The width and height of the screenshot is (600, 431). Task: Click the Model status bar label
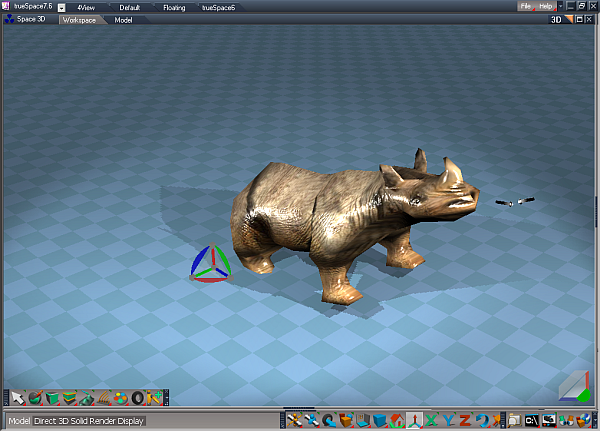point(19,421)
